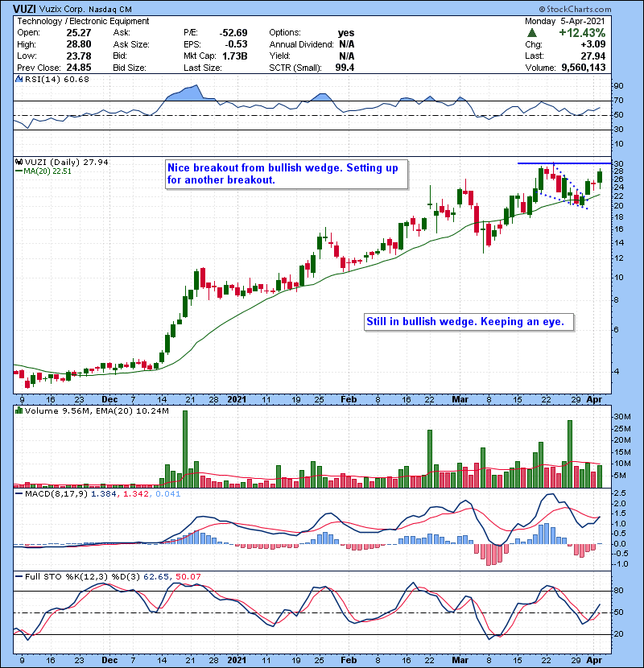The image size is (644, 668).
Task: Click the Bid Size: label
Action: 130,68
